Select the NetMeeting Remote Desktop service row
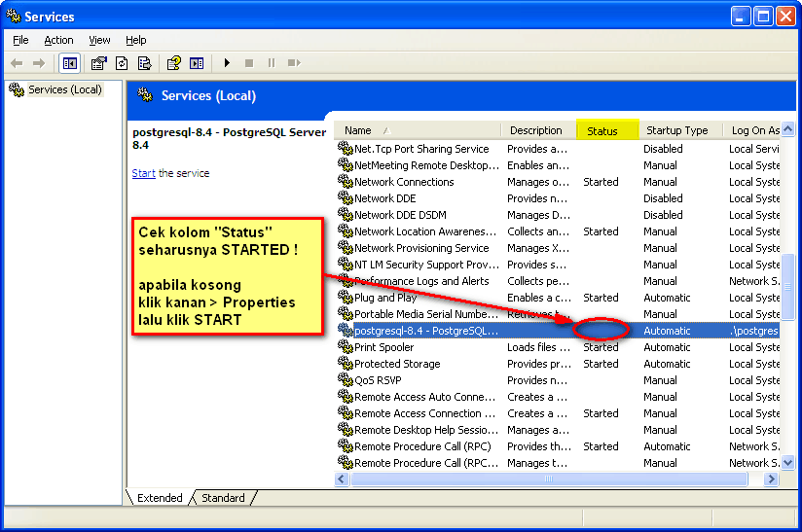This screenshot has width=802, height=532. [558, 165]
